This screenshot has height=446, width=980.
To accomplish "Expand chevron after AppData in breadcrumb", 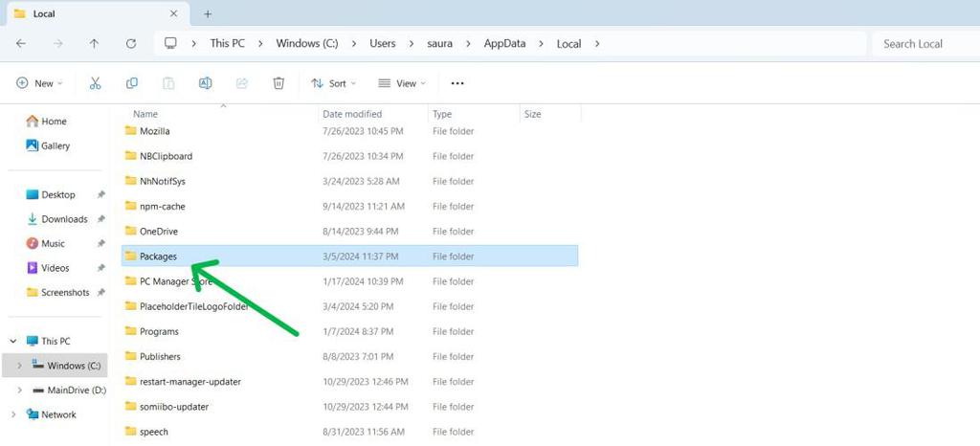I will tap(542, 44).
